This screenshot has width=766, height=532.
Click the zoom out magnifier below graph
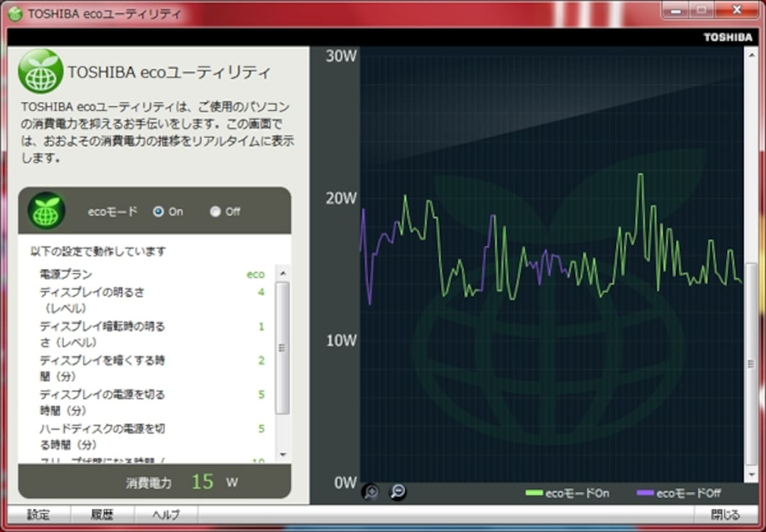[x=398, y=492]
